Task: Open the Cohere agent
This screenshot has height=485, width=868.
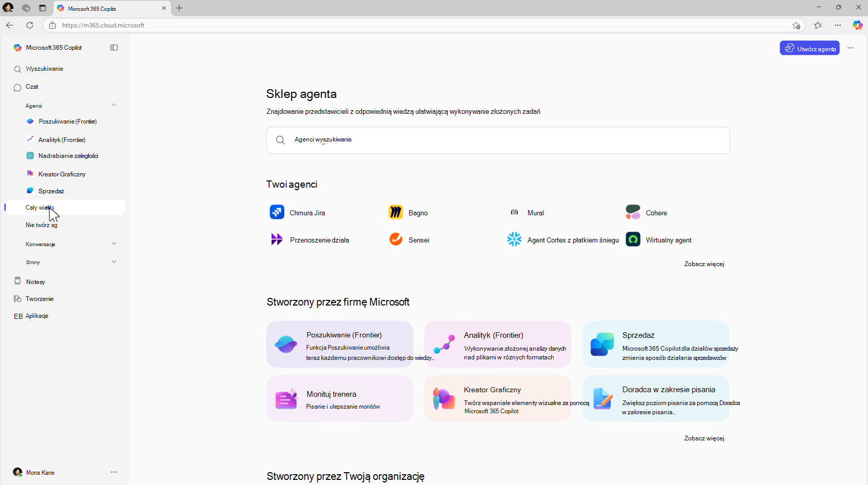Action: point(647,212)
